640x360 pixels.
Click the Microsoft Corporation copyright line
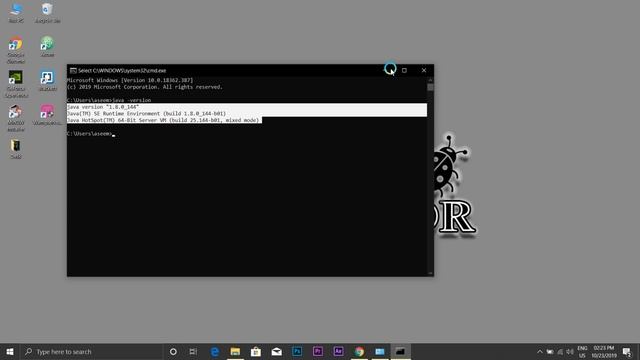145,87
